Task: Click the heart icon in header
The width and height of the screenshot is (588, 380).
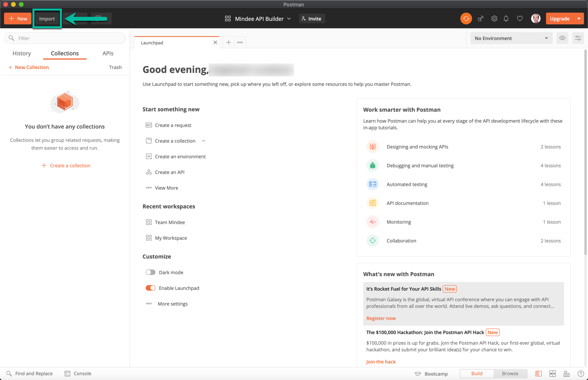Action: [520, 18]
